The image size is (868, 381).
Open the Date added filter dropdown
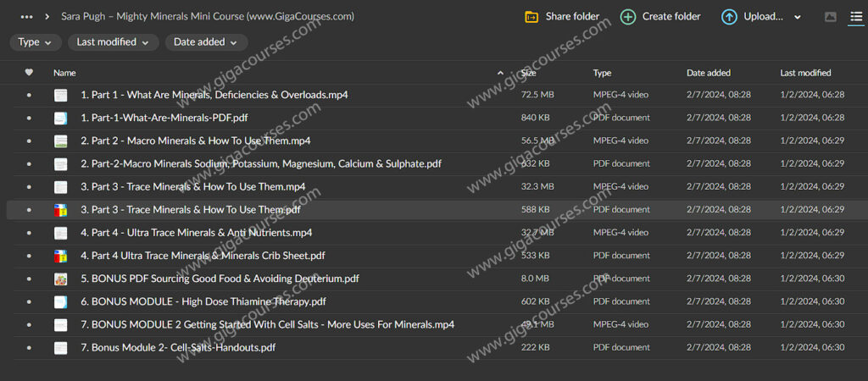coord(206,41)
